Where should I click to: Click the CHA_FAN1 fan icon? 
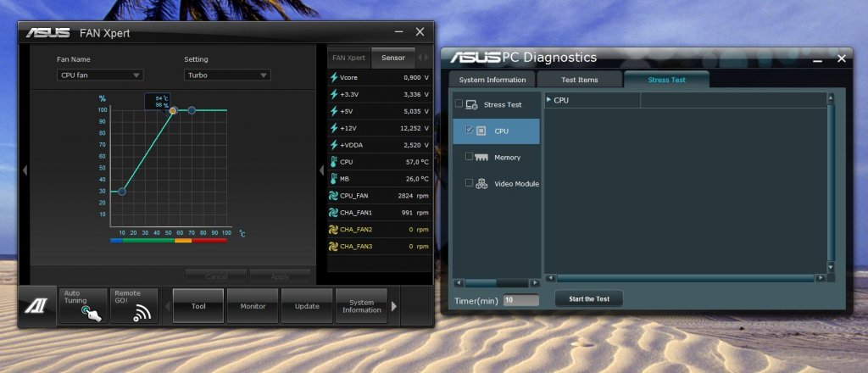pyautogui.click(x=333, y=213)
